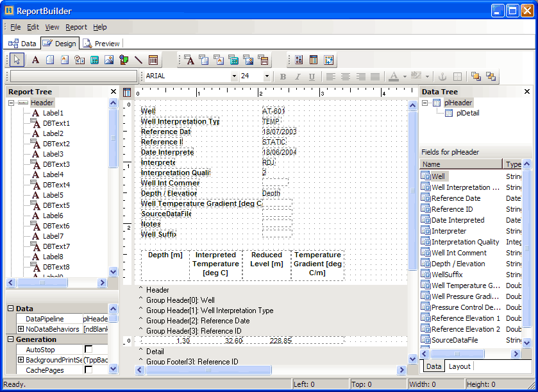This screenshot has width=538, height=392.
Task: Click the Name column header in fields list
Action: point(461,164)
